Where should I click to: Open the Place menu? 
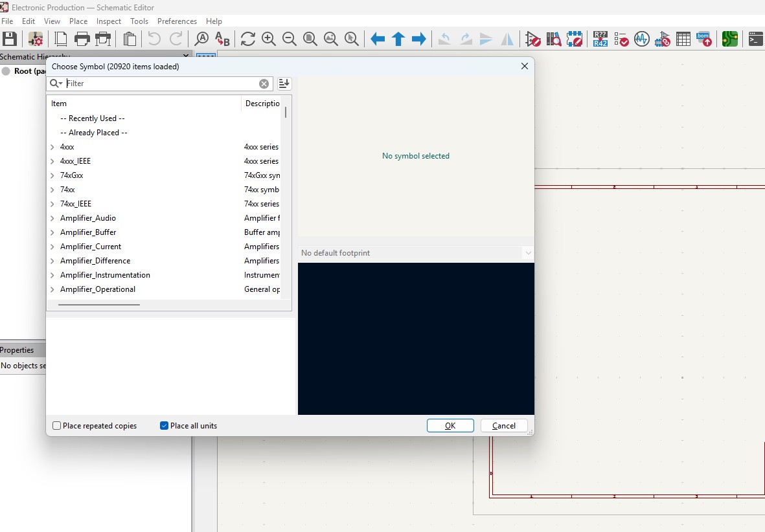(x=78, y=21)
